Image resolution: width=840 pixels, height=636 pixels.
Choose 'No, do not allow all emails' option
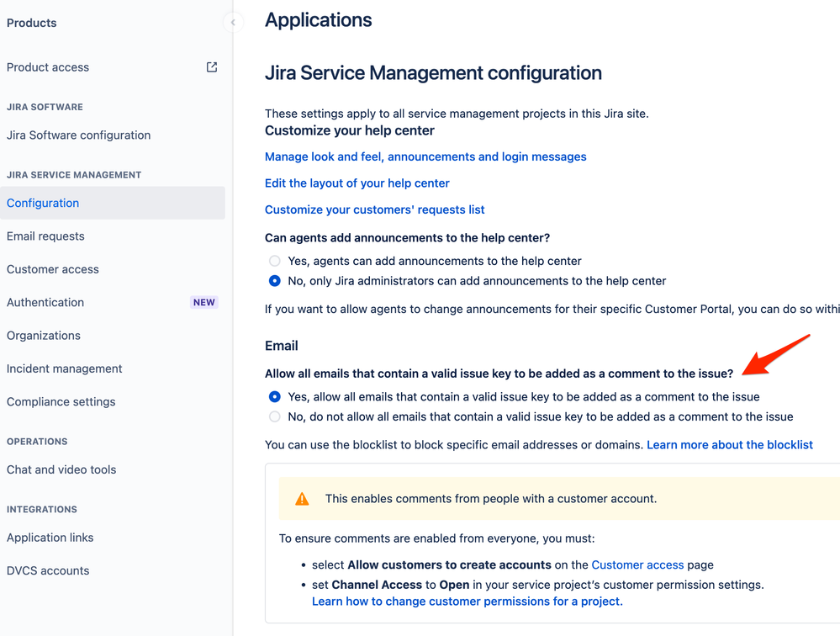point(275,416)
